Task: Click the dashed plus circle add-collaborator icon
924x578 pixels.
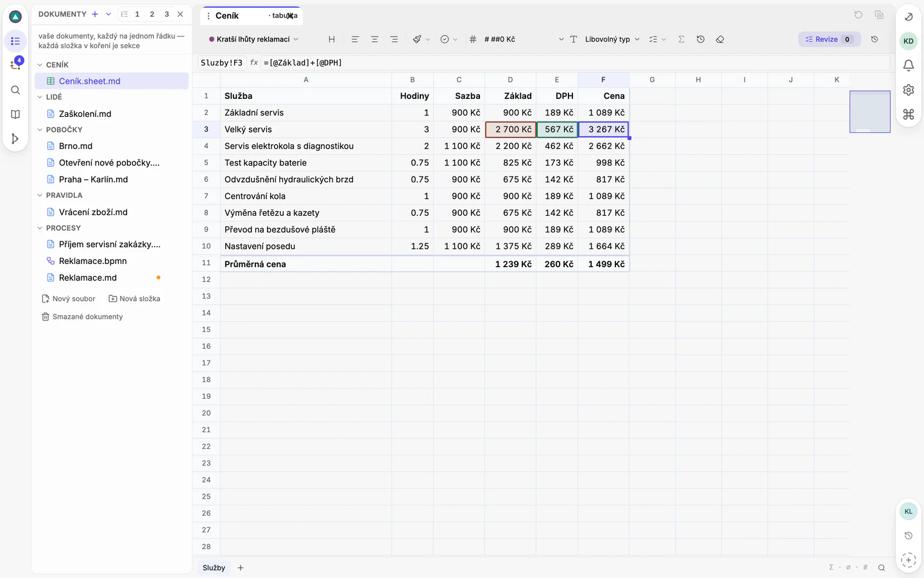Action: [909, 560]
